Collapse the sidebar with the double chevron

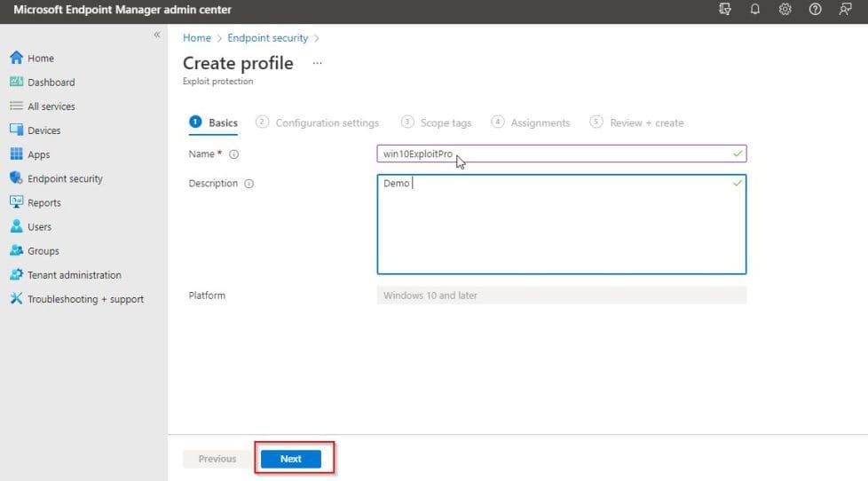pyautogui.click(x=157, y=35)
